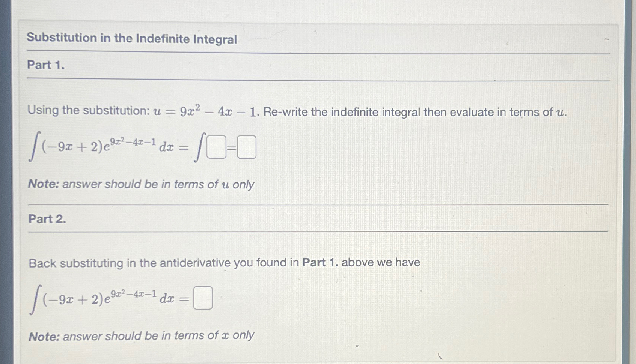Click the note about answering in terms of x
636x364 pixels.
coord(141,335)
